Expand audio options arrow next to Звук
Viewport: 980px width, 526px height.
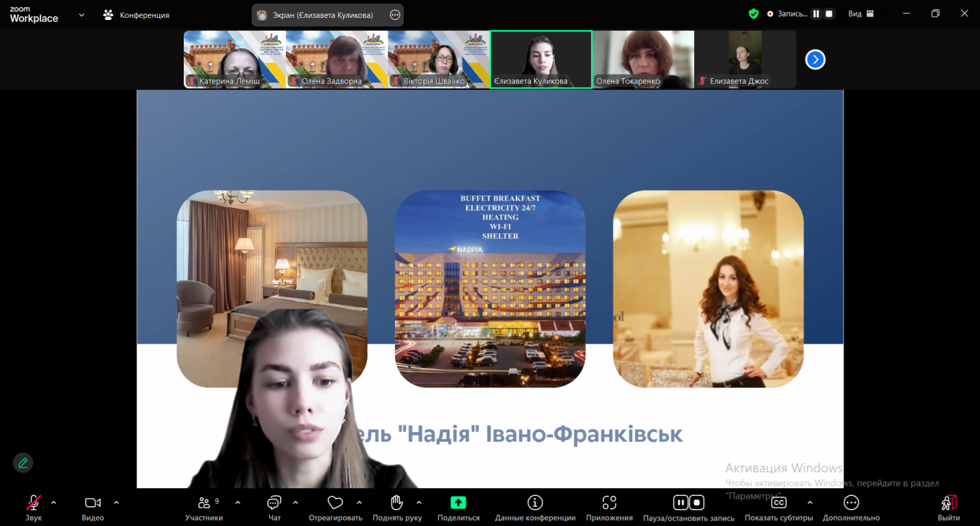pos(53,503)
